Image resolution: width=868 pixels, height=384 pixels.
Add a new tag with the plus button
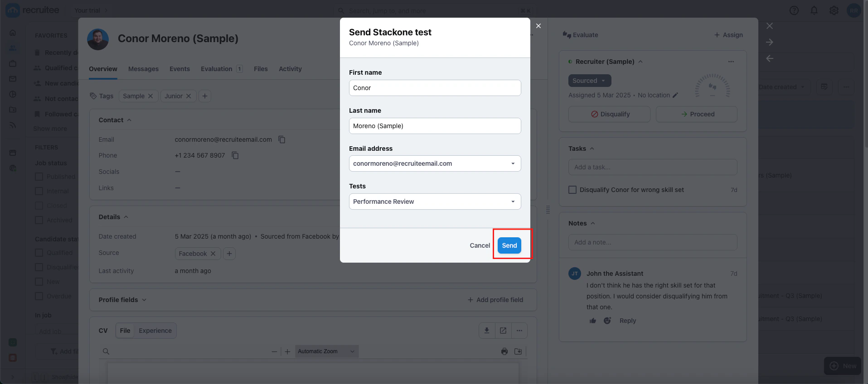[x=205, y=96]
